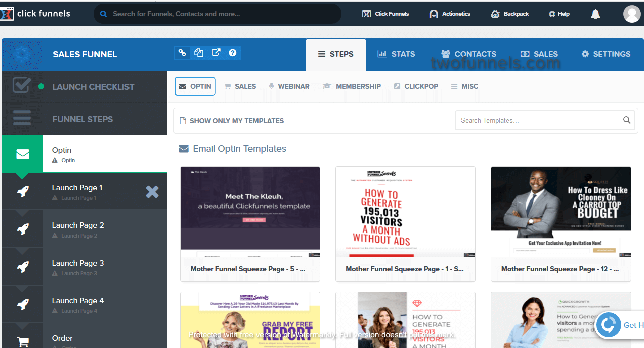Image resolution: width=644 pixels, height=348 pixels.
Task: Switch to the Stats tab
Action: tap(396, 54)
